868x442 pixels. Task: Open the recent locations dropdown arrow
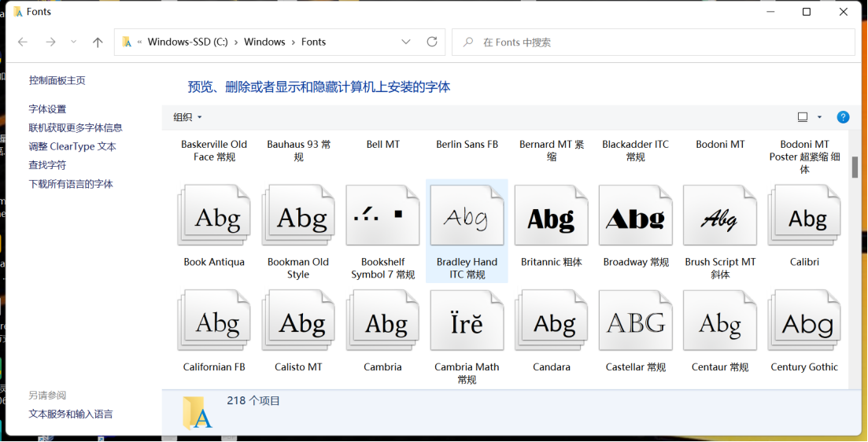tap(74, 42)
